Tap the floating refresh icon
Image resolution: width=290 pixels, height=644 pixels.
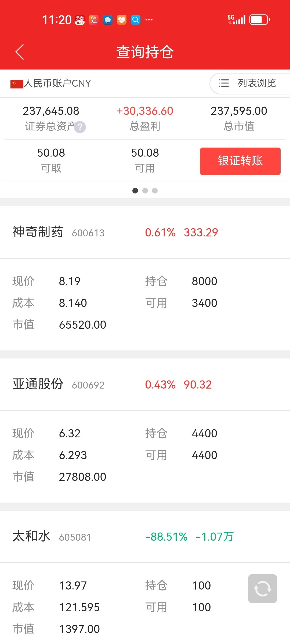point(262,589)
